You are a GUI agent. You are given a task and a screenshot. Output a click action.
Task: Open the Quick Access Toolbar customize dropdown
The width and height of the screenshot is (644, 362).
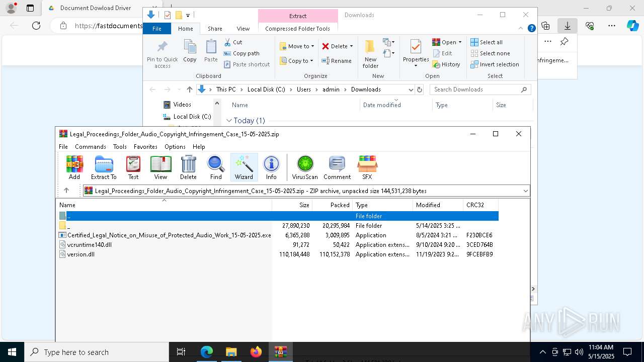pyautogui.click(x=188, y=15)
